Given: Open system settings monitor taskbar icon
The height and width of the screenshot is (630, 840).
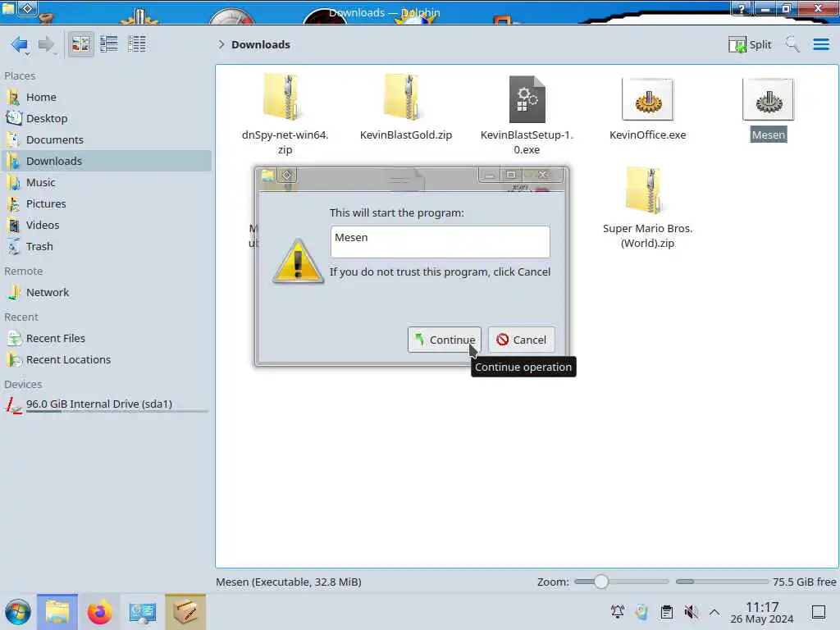Looking at the screenshot, I should (143, 612).
